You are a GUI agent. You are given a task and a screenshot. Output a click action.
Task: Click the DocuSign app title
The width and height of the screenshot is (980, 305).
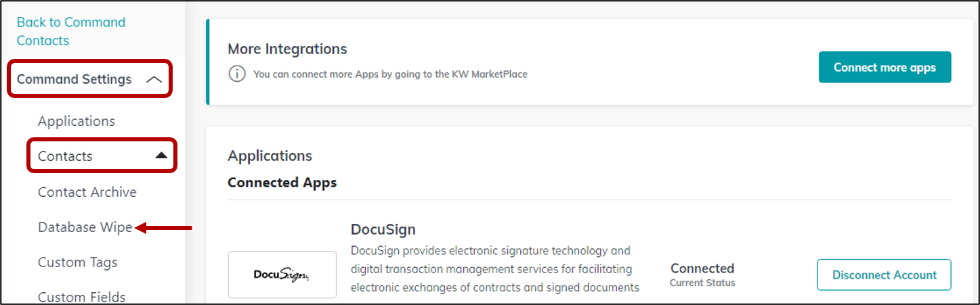pyautogui.click(x=383, y=229)
